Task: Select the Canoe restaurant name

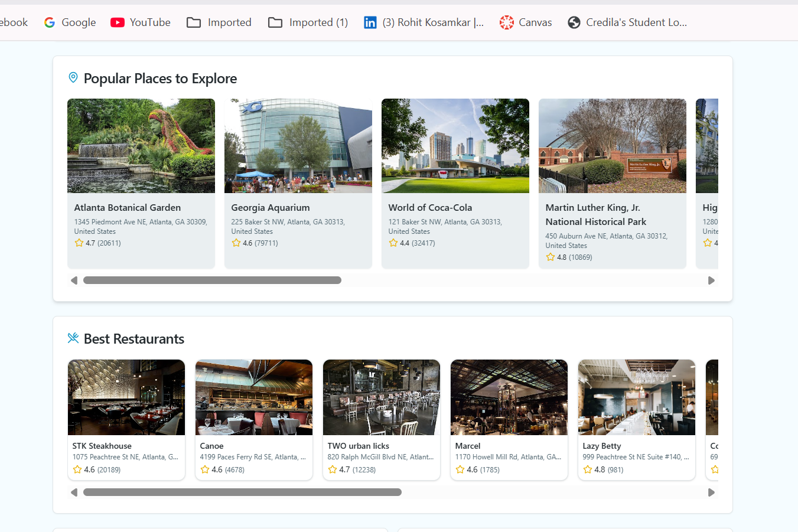Action: (211, 446)
